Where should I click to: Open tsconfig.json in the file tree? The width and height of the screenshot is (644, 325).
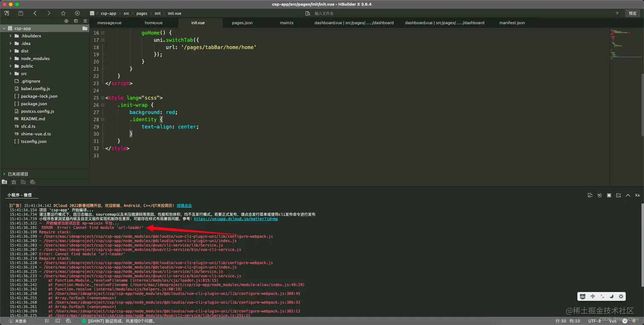point(34,141)
